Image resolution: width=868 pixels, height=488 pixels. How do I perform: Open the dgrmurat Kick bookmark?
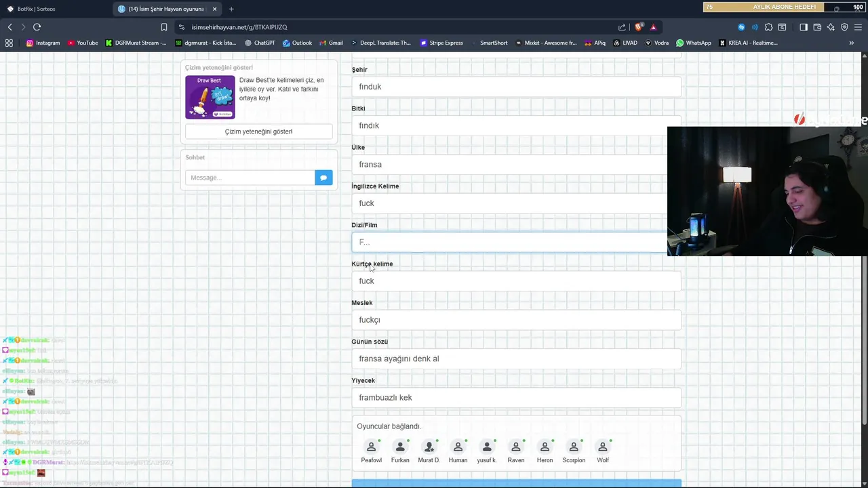click(x=205, y=43)
